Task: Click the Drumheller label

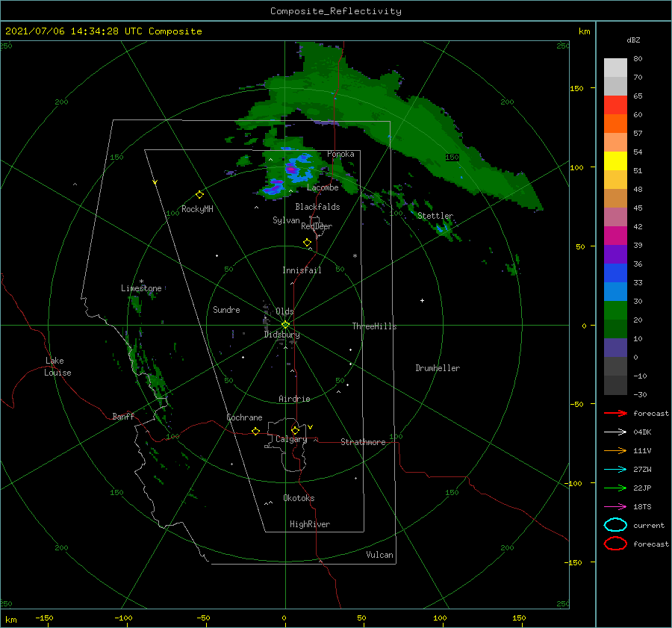Action: 438,368
